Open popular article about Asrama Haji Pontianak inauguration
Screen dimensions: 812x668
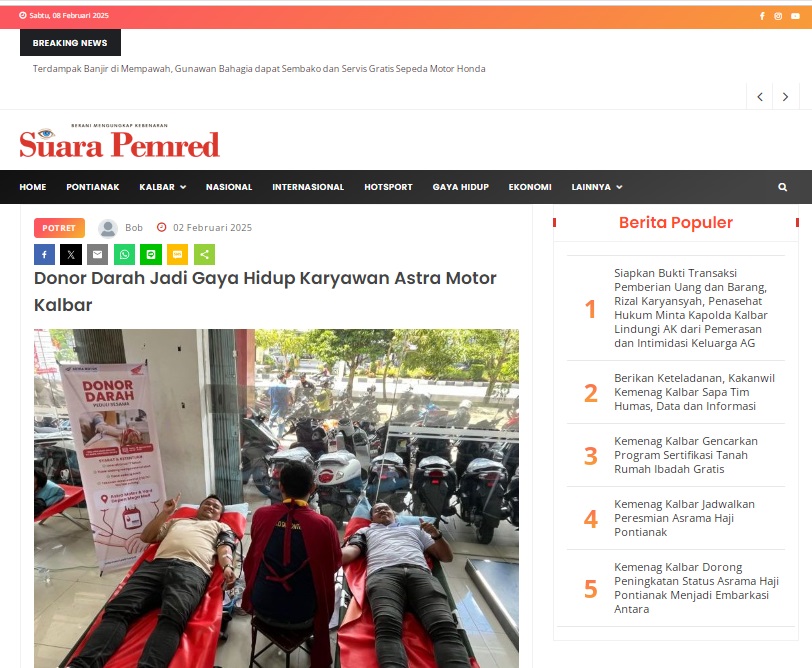point(684,518)
